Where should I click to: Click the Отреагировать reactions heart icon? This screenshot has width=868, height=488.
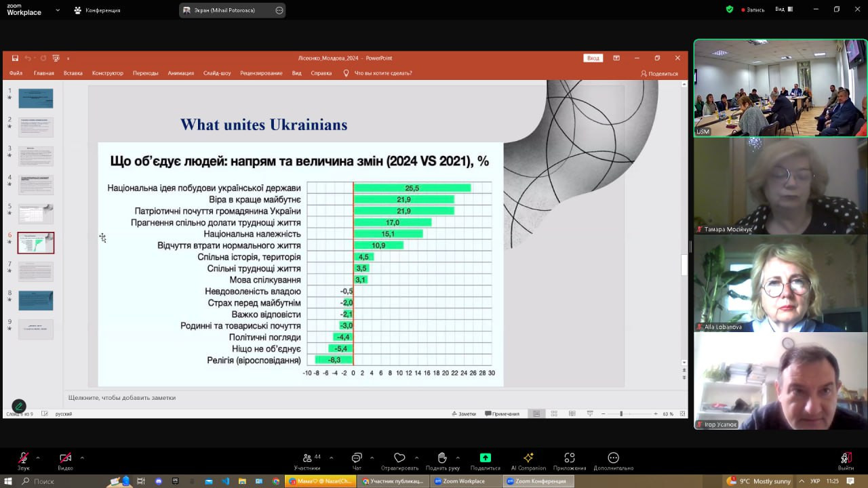[x=399, y=458]
